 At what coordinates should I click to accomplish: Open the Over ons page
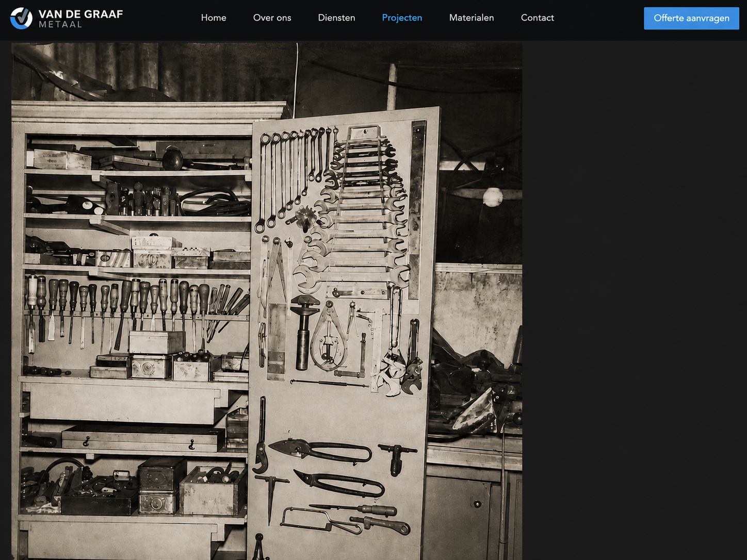point(272,18)
